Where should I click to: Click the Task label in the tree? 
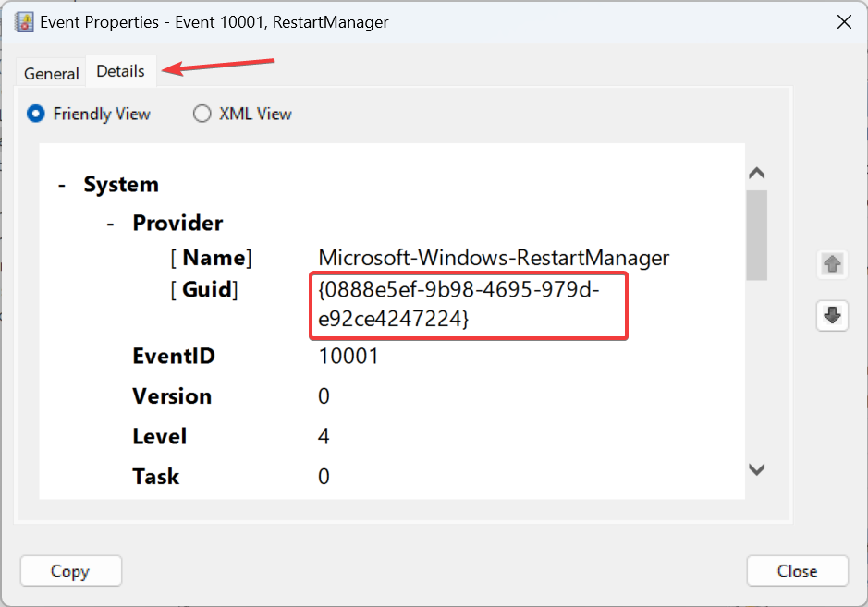(155, 476)
